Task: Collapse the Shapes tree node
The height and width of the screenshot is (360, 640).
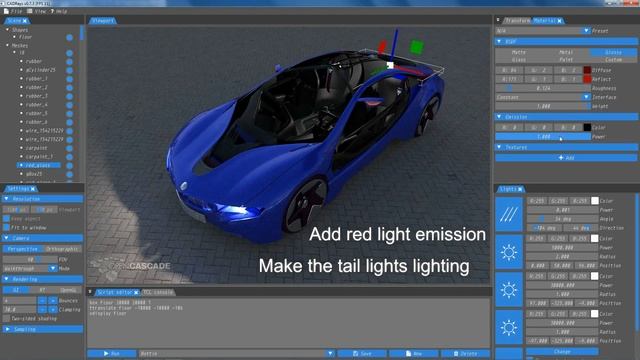Action: (7, 30)
